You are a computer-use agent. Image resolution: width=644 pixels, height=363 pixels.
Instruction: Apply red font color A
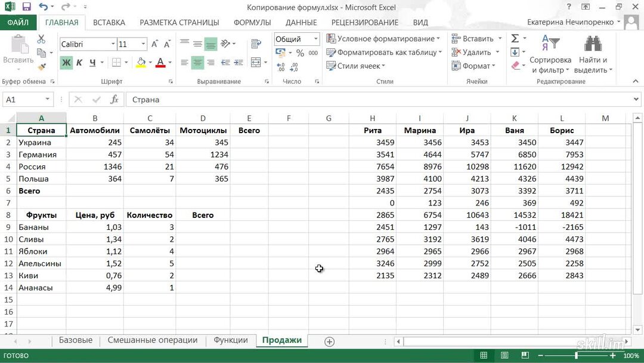coord(160,63)
